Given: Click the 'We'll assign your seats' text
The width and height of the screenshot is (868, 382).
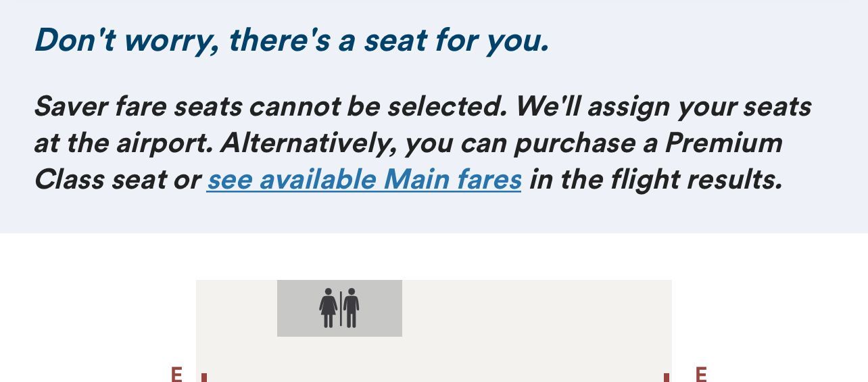Looking at the screenshot, I should [663, 107].
